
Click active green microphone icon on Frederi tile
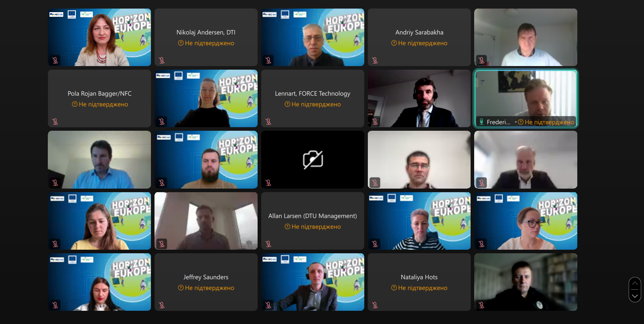[x=481, y=122]
